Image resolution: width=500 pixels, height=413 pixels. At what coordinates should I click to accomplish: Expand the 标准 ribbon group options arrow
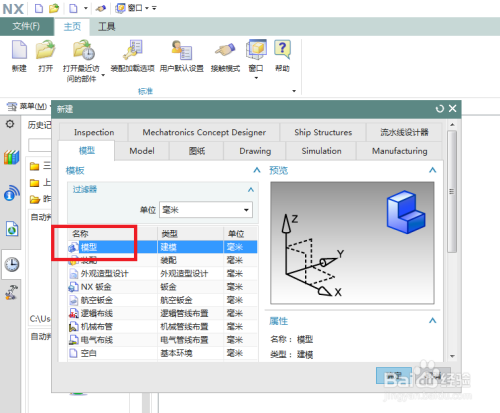pos(294,91)
